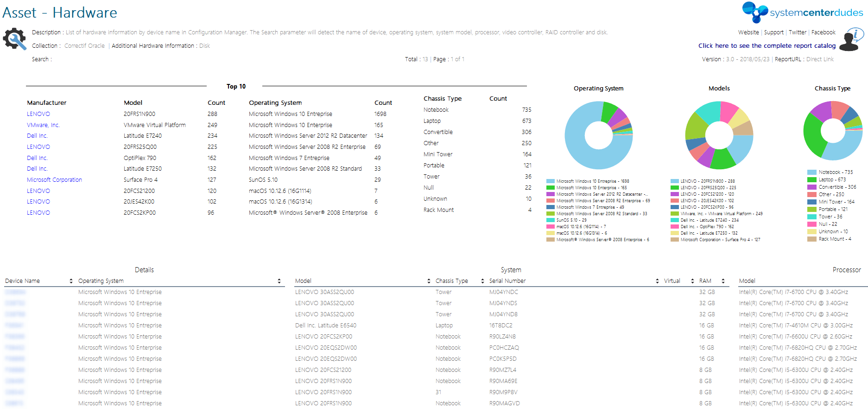Sort by Model column arrows in System
868x409 pixels.
click(x=429, y=281)
